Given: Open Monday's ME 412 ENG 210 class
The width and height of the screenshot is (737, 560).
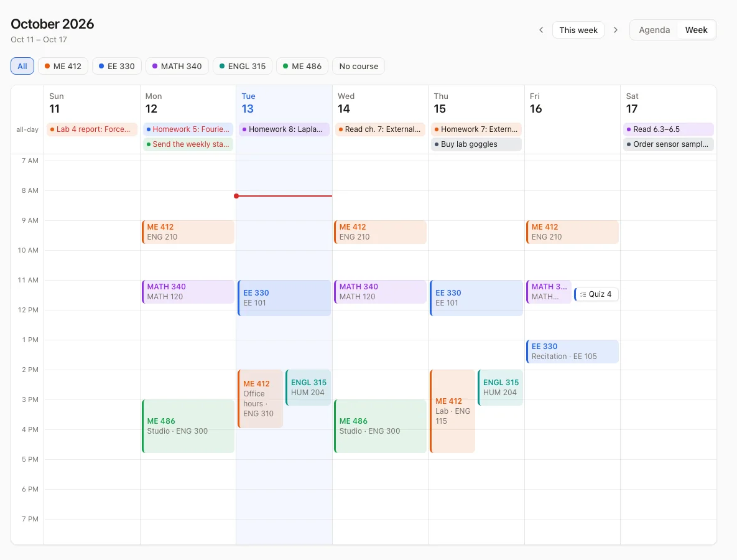Looking at the screenshot, I should [188, 232].
